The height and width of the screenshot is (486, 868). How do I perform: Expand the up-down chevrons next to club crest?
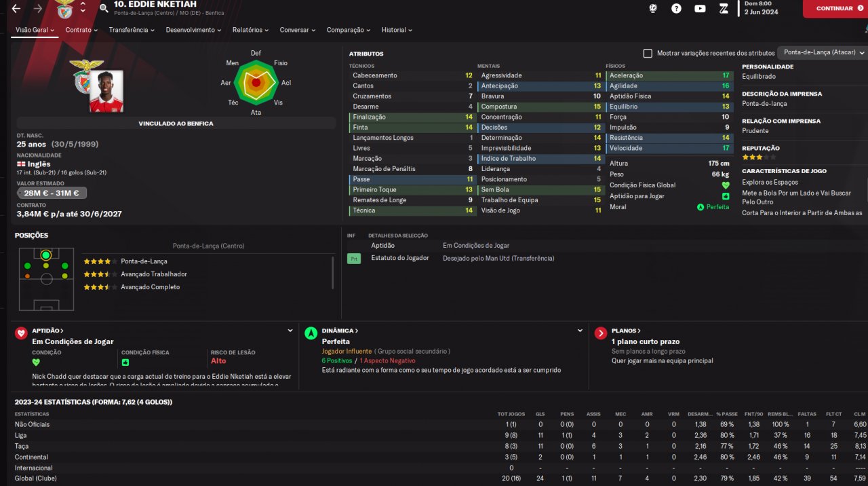click(x=83, y=8)
